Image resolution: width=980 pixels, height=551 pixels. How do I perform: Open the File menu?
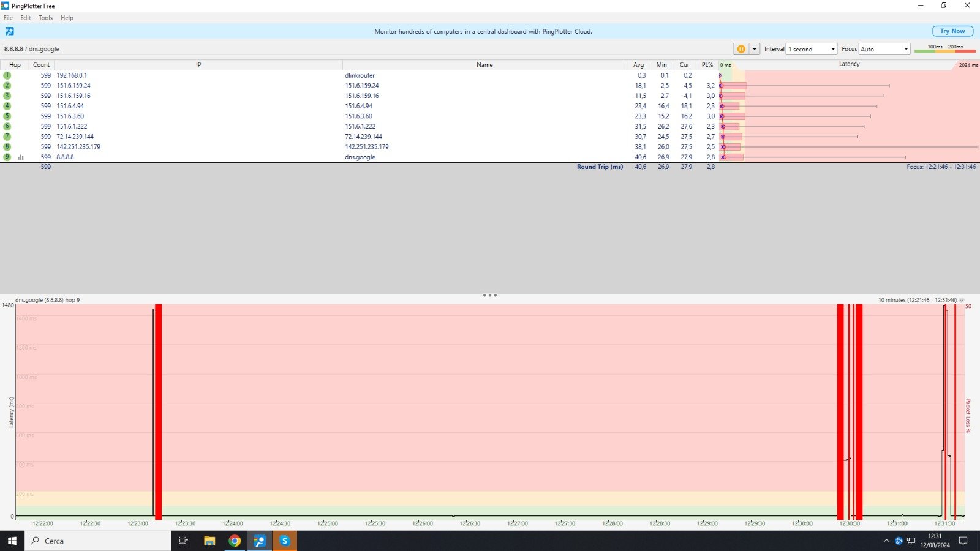click(x=8, y=18)
